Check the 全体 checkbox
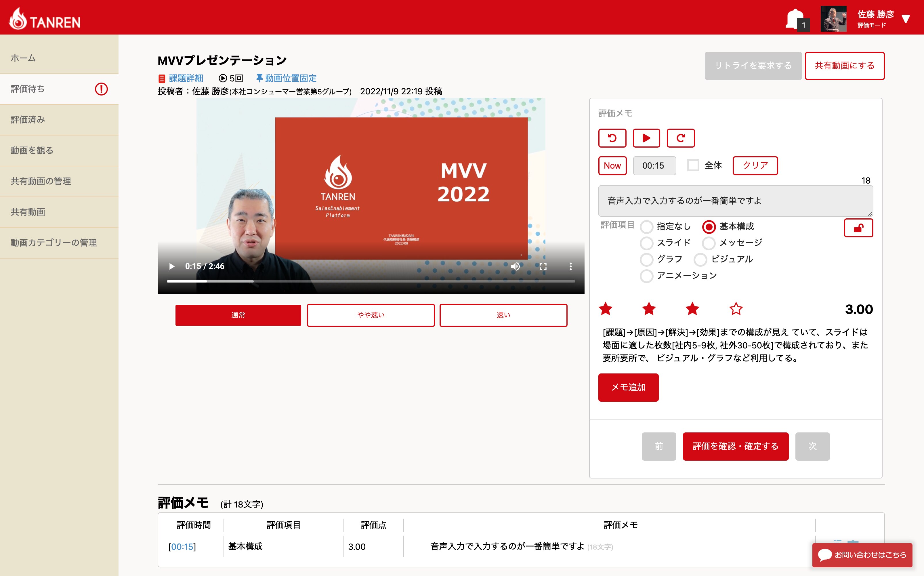 pyautogui.click(x=693, y=165)
